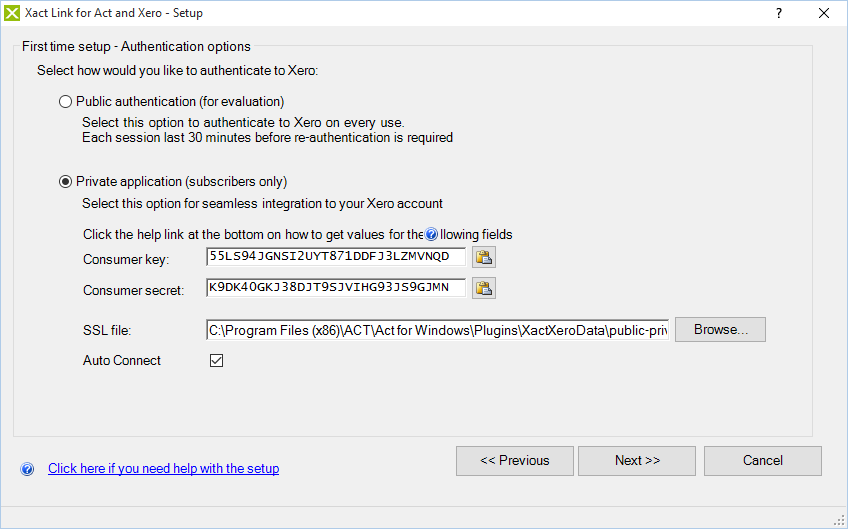Open the 'Click here if you need help' link
This screenshot has height=529, width=848.
(163, 469)
